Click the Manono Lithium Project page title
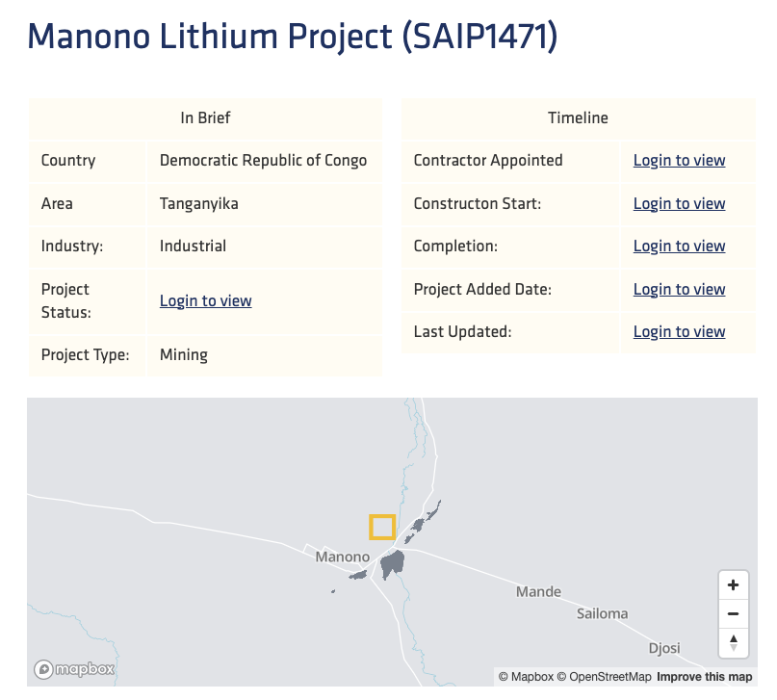The width and height of the screenshot is (777, 700). tap(293, 36)
